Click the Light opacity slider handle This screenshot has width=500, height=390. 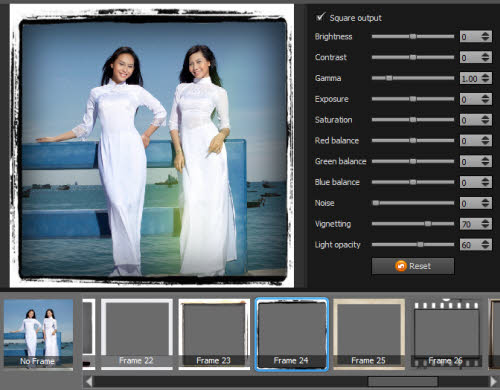point(421,244)
